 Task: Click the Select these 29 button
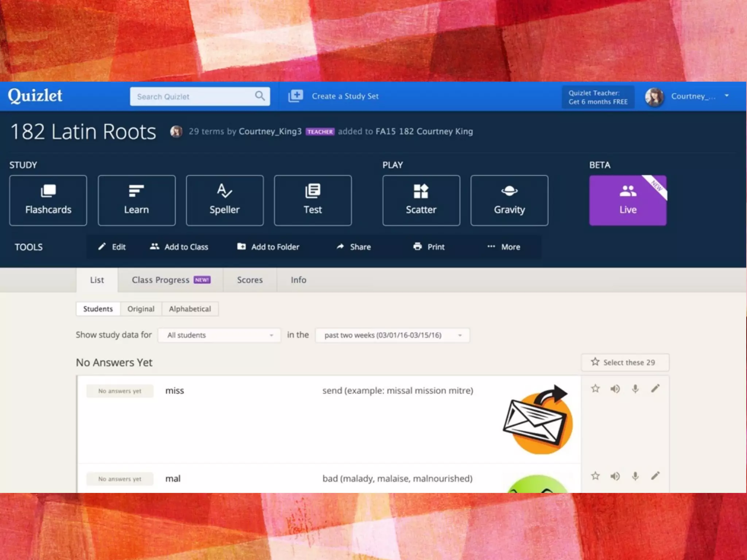[625, 362]
